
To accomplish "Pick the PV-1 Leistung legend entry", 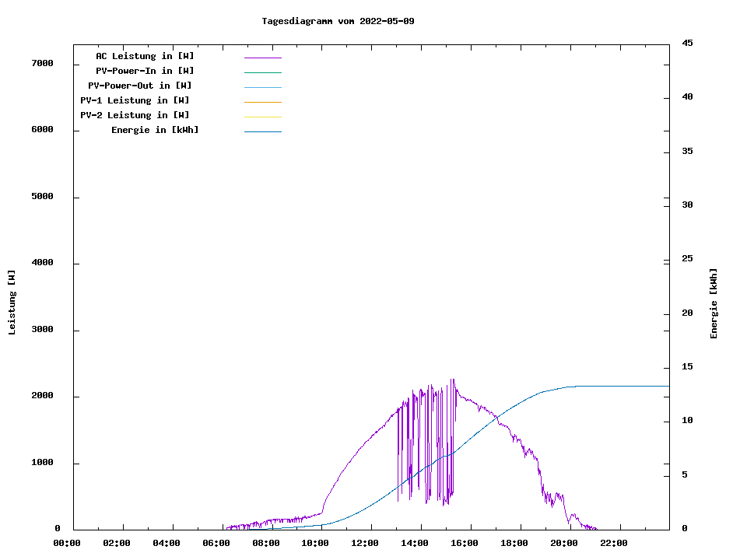I will click(135, 100).
